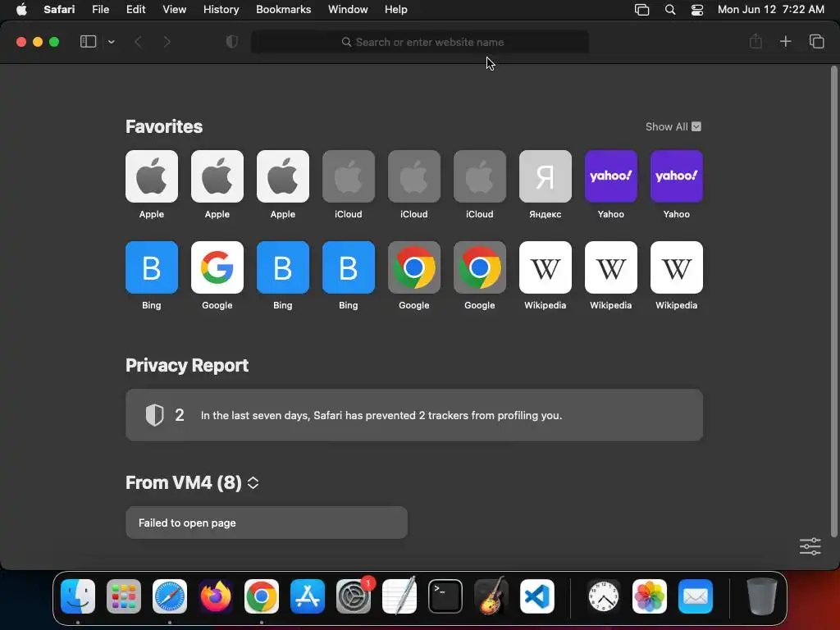Launch Google Chrome from the Dock
Screen dimensions: 840x630
coord(262,596)
